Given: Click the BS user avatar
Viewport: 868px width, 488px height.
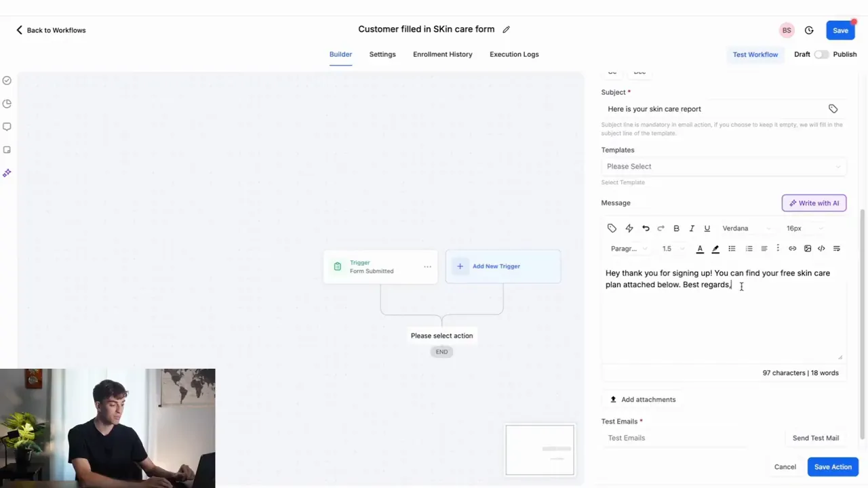Looking at the screenshot, I should tap(787, 30).
